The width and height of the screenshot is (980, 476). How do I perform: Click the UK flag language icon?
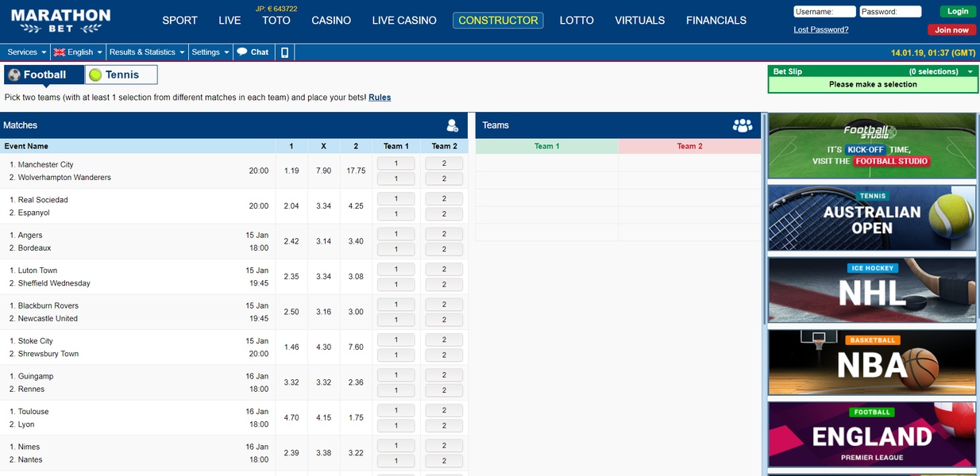point(57,52)
